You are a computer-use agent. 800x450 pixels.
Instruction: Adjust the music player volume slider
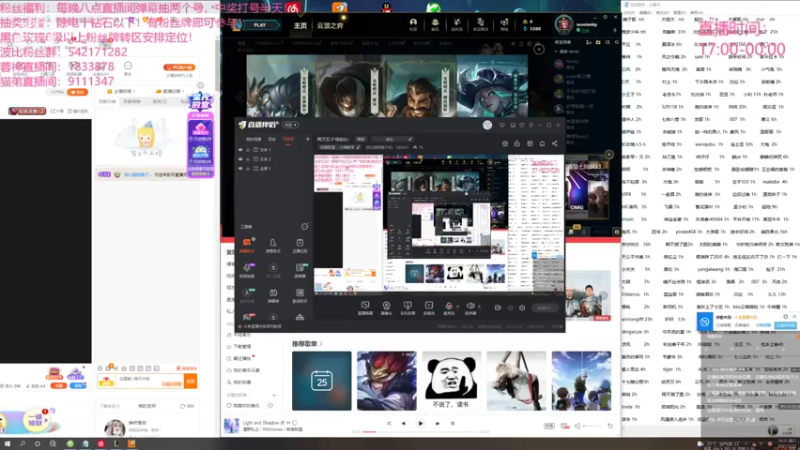coord(591,426)
